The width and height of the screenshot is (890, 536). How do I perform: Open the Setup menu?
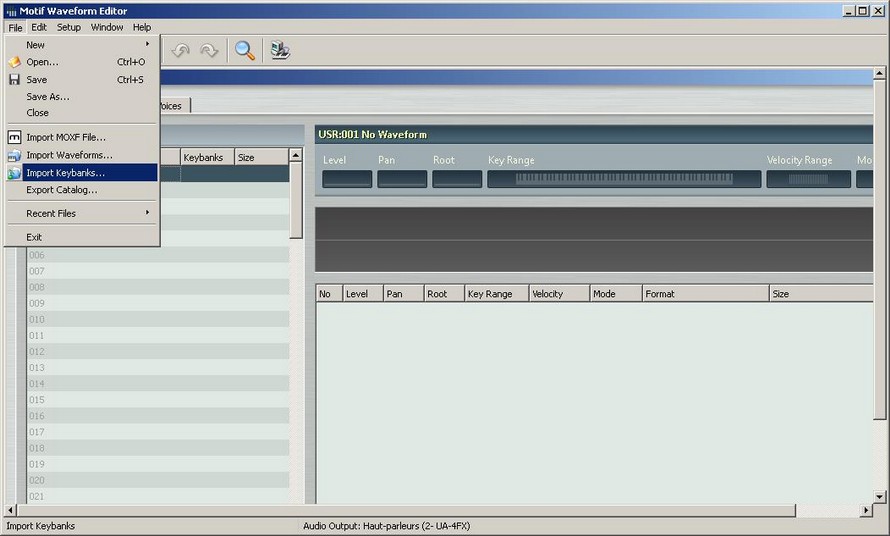tap(69, 27)
